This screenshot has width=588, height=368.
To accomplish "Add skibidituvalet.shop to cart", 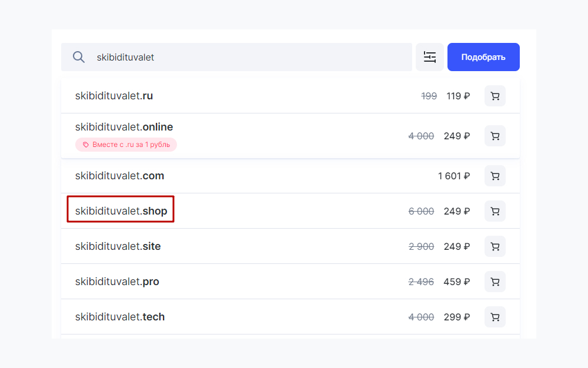I will (x=495, y=211).
